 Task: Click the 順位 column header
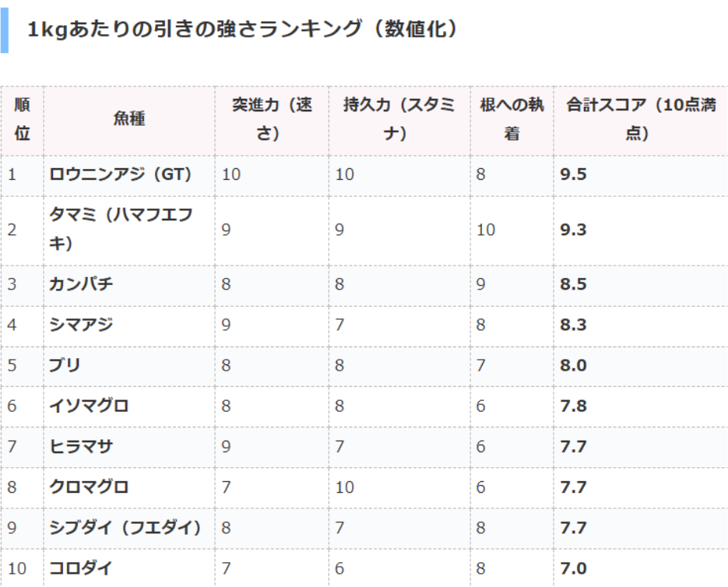[x=23, y=119]
